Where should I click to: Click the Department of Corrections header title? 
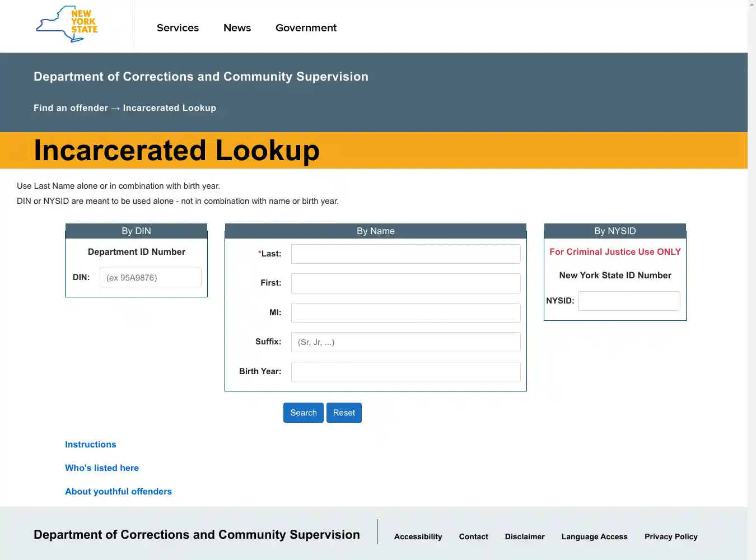201,77
